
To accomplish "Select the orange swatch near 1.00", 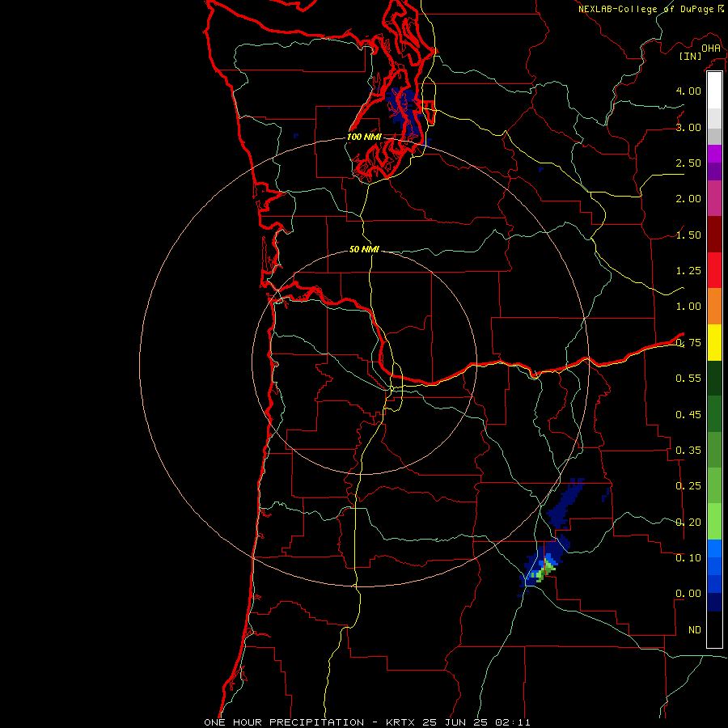I will (714, 307).
